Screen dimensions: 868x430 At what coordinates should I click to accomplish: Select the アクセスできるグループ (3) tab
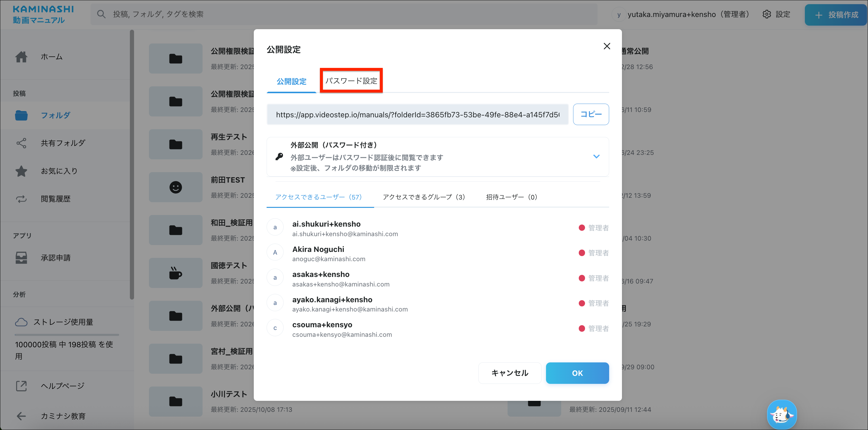click(x=424, y=197)
